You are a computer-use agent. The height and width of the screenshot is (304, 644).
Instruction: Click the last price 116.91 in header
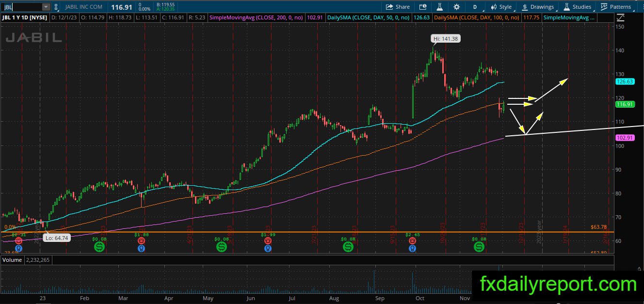(122, 7)
